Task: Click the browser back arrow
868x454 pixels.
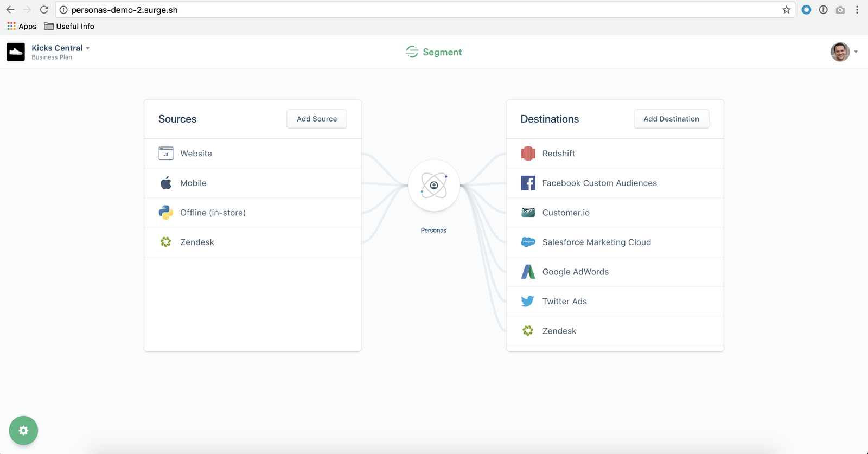Action: pyautogui.click(x=10, y=10)
